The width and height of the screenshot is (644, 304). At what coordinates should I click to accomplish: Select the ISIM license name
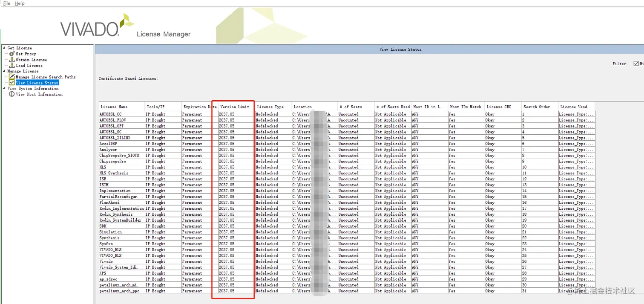pyautogui.click(x=104, y=185)
